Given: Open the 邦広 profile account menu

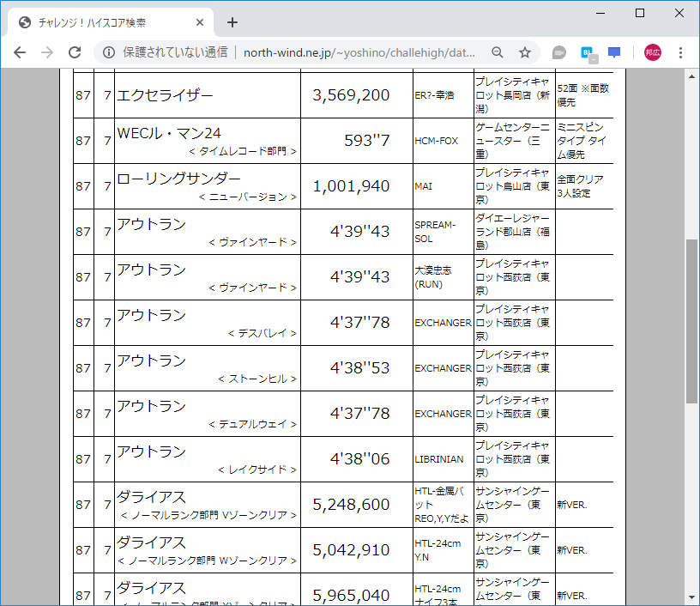Looking at the screenshot, I should click(x=651, y=52).
